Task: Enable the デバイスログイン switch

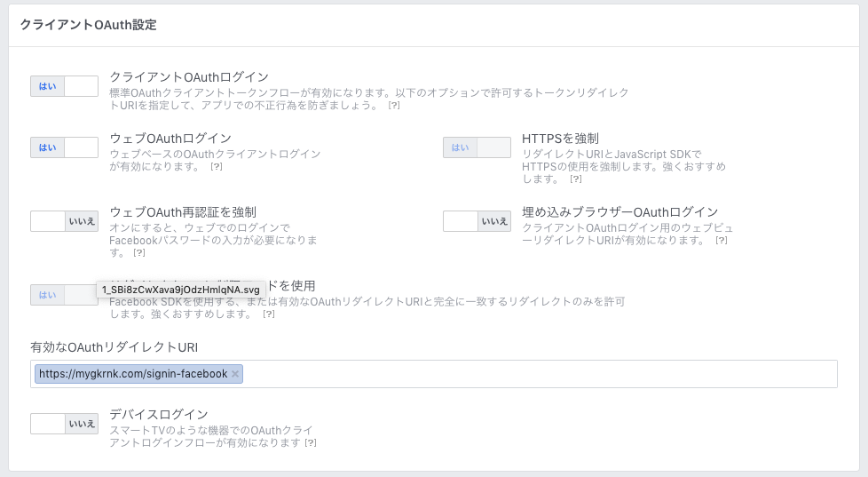Action: click(x=64, y=424)
